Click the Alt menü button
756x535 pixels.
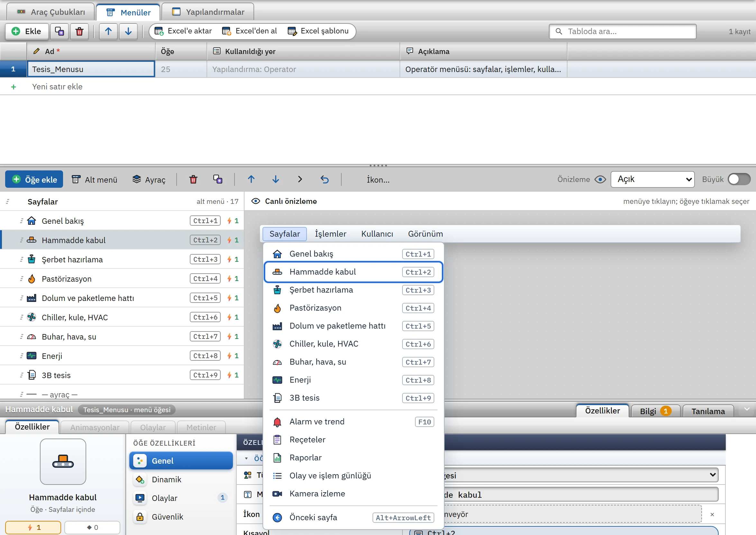tap(95, 179)
